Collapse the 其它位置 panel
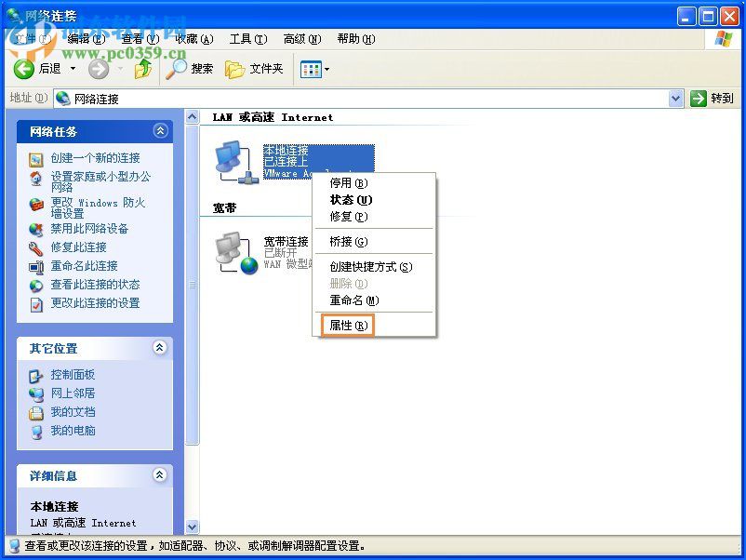746x560 pixels. (160, 348)
